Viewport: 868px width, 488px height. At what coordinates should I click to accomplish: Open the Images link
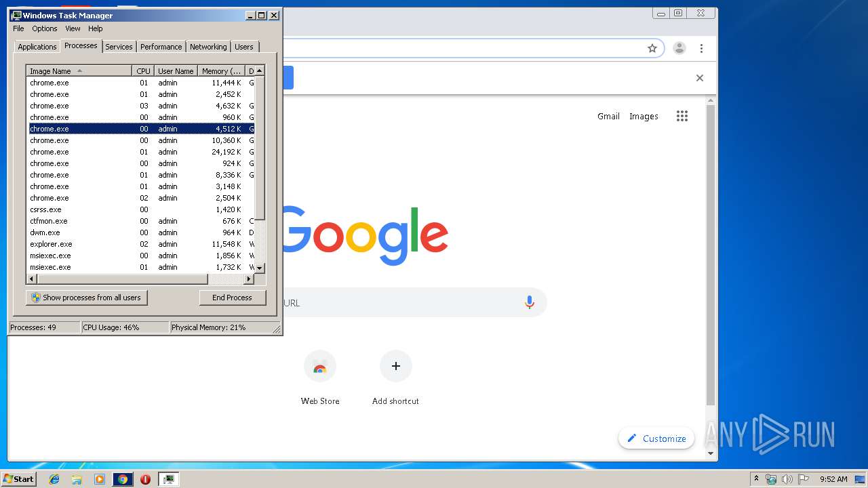[644, 116]
